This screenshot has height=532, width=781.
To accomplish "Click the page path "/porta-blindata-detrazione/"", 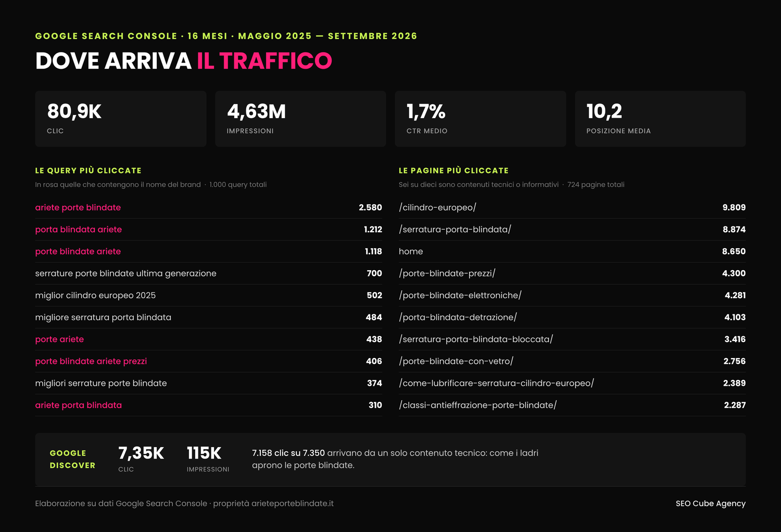I will [x=458, y=317].
